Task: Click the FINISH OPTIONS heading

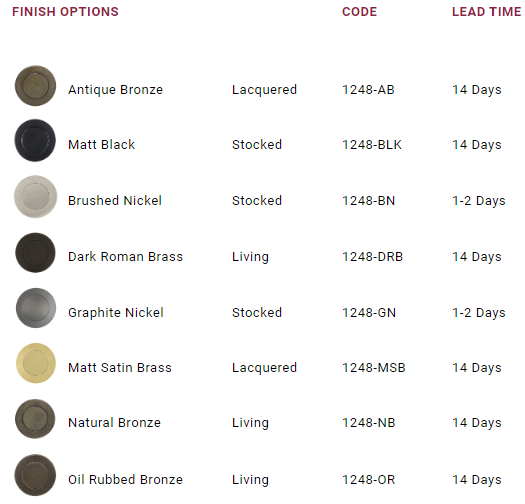Action: (65, 12)
